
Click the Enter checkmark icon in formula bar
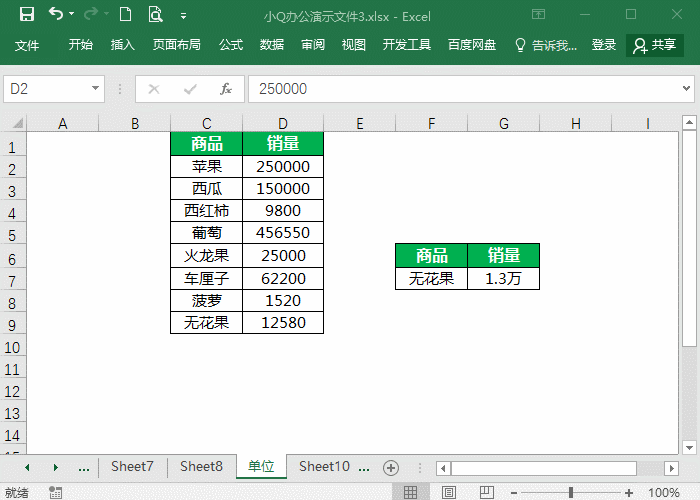[190, 89]
